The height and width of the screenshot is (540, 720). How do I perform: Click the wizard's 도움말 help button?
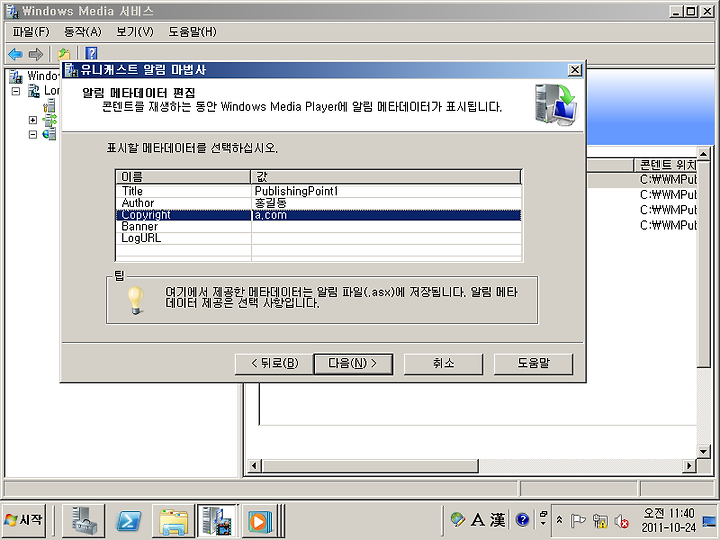tap(533, 364)
